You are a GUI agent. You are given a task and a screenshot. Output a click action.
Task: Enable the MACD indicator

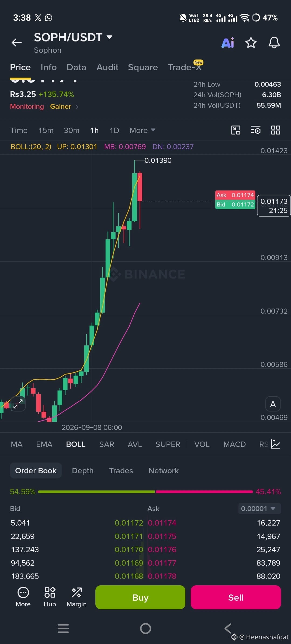(234, 444)
